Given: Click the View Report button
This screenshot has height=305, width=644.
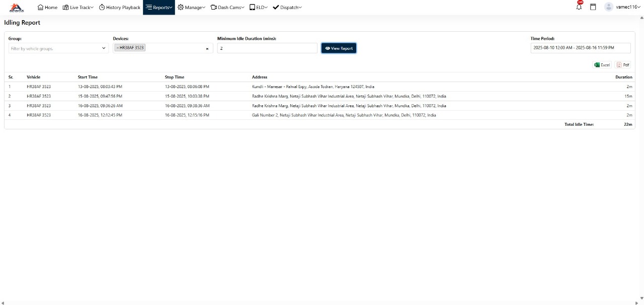Looking at the screenshot, I should [339, 48].
